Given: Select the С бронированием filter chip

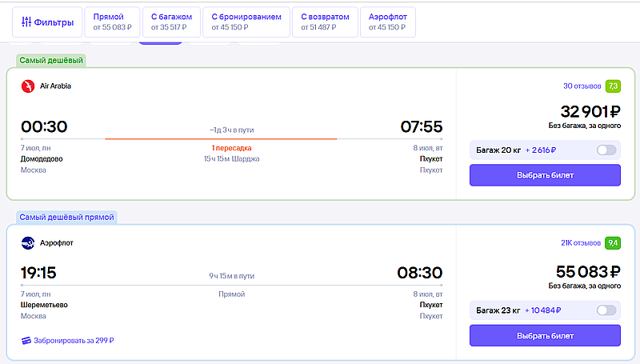Looking at the screenshot, I should click(x=246, y=22).
